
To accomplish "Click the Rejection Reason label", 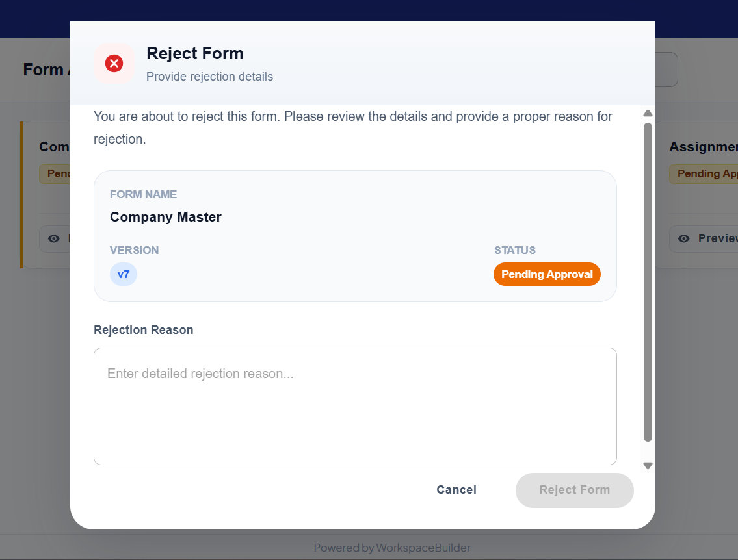I will tap(144, 330).
